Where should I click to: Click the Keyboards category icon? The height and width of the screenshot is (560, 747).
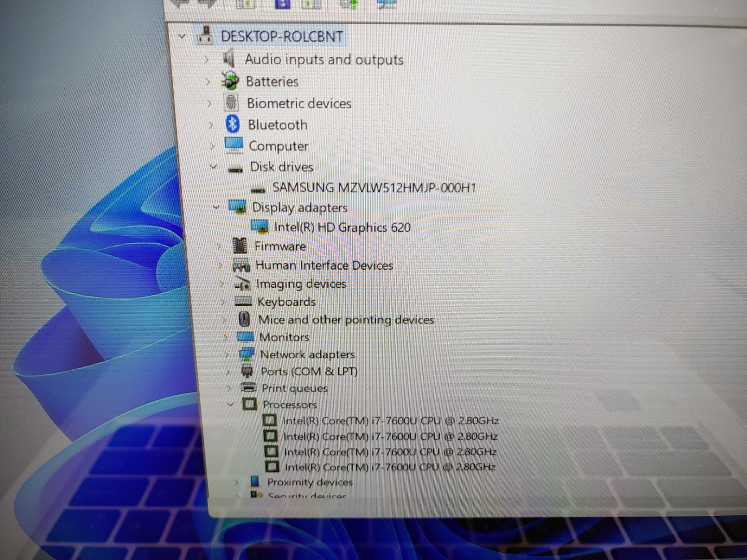(243, 301)
